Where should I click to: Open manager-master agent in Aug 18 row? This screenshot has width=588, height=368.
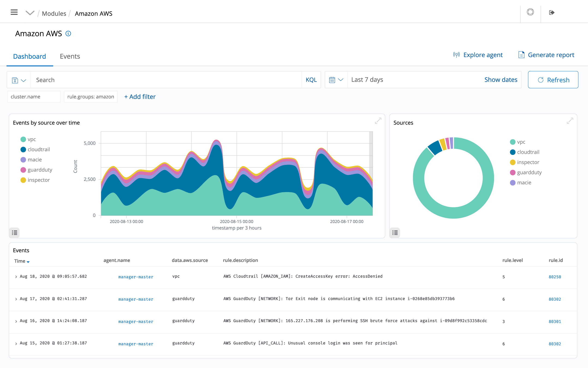pyautogui.click(x=136, y=277)
